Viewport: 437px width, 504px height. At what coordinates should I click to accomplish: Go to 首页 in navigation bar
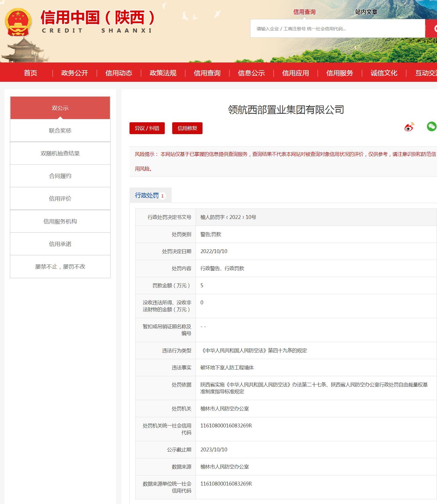(x=30, y=73)
